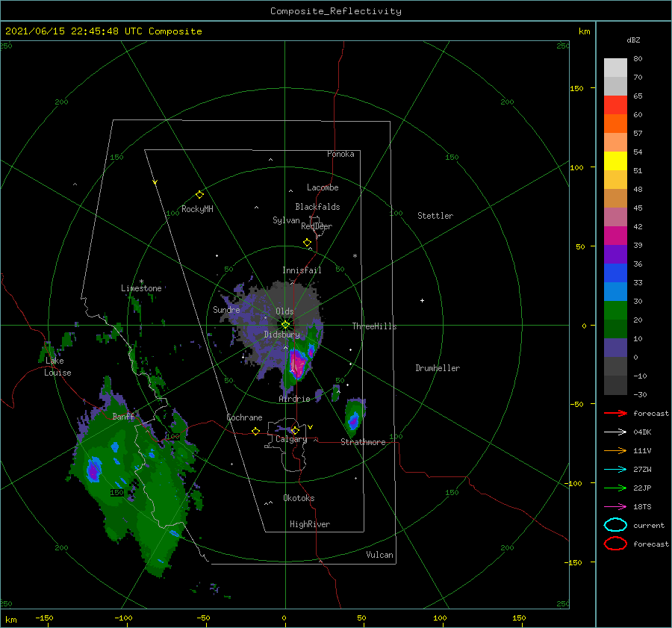Viewport: 672px width, 628px height.
Task: Click yellow v marker east of Calgary
Action: tap(311, 427)
